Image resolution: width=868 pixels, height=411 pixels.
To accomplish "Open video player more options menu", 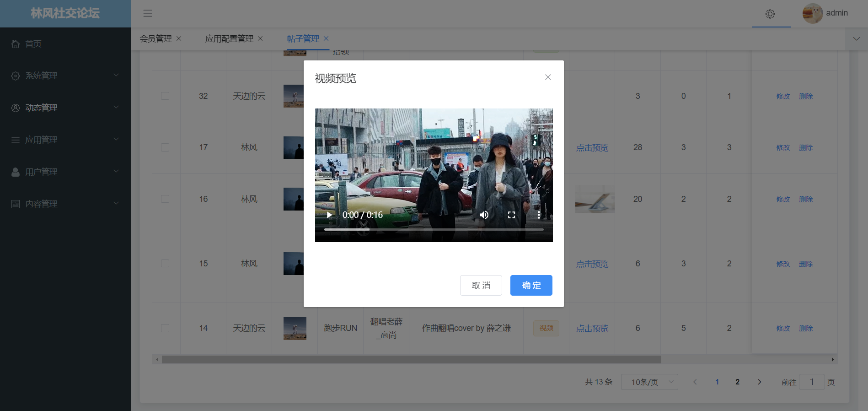I will pos(539,215).
